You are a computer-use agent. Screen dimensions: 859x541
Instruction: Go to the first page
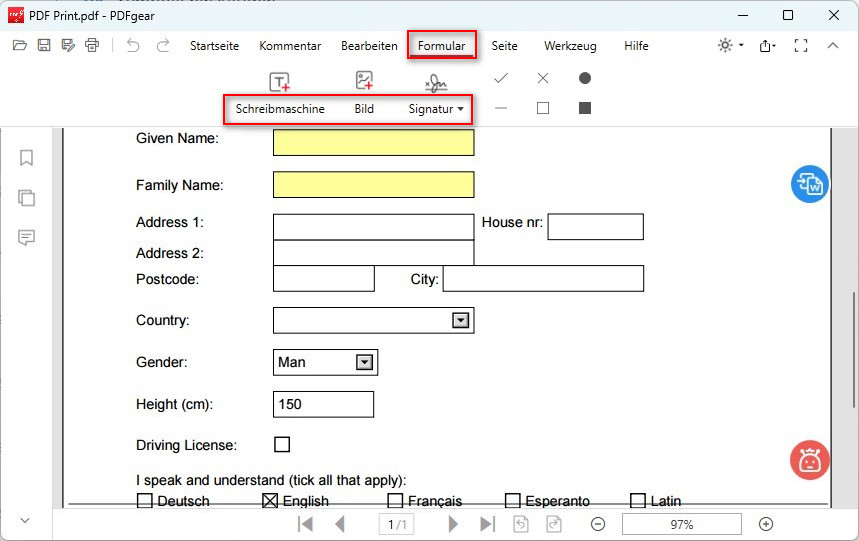pyautogui.click(x=305, y=524)
